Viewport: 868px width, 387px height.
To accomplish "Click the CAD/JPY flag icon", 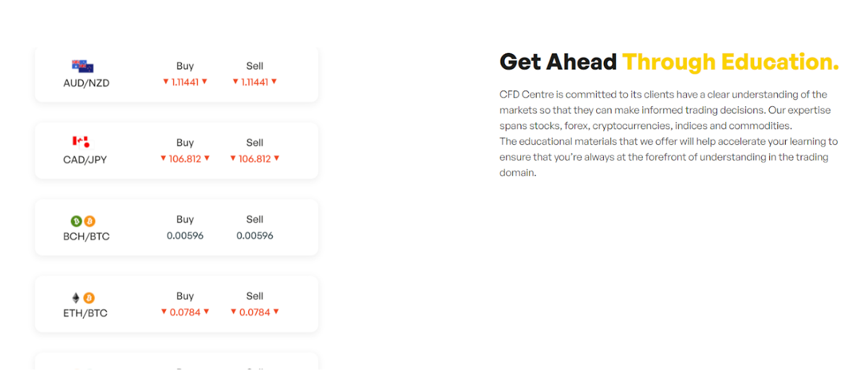I will click(x=82, y=142).
